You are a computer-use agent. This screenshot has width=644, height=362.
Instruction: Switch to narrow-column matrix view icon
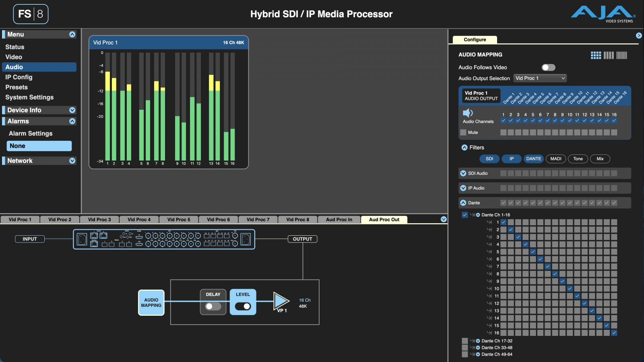click(x=622, y=56)
